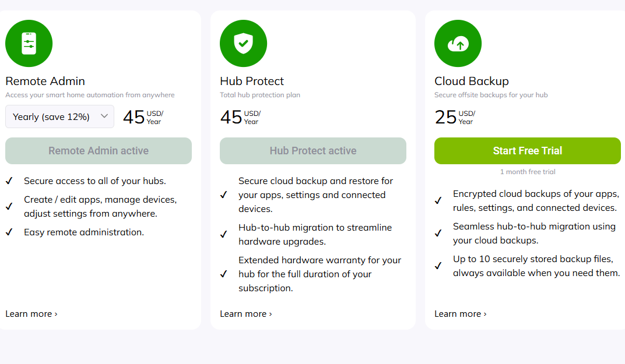625x364 pixels.
Task: Click the Cloud Backup upload icon
Action: (x=458, y=44)
